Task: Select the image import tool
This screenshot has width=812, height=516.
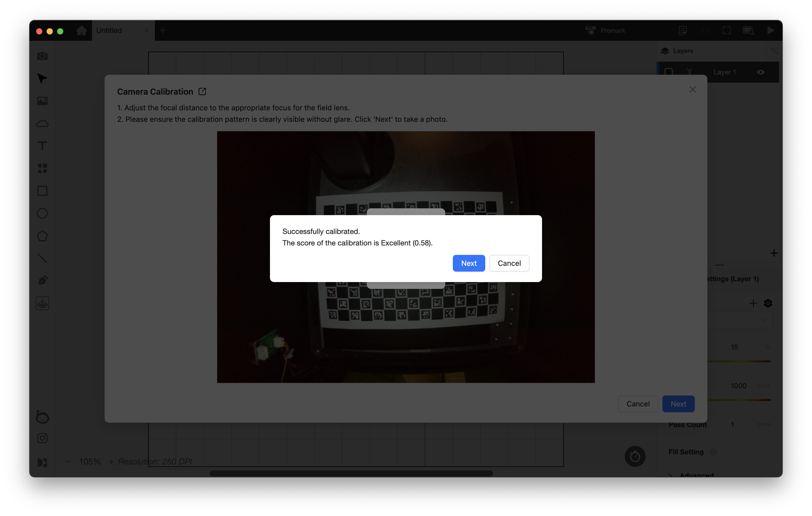Action: tap(42, 101)
